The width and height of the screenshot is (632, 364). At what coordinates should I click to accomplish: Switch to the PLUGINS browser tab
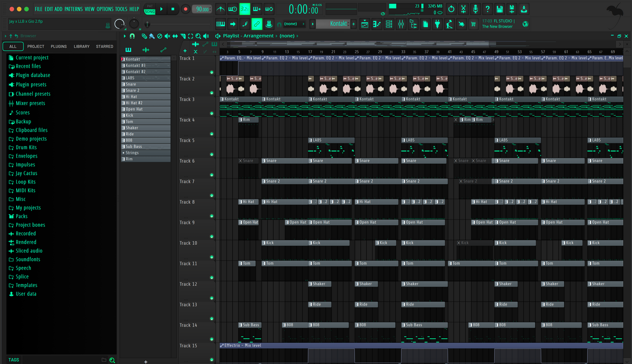[59, 46]
